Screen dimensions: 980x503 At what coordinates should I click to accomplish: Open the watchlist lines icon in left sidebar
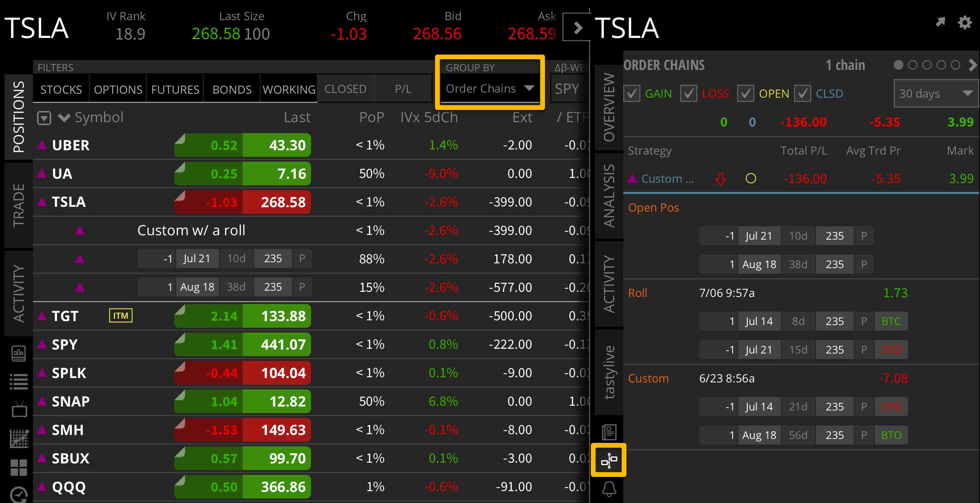pyautogui.click(x=19, y=382)
